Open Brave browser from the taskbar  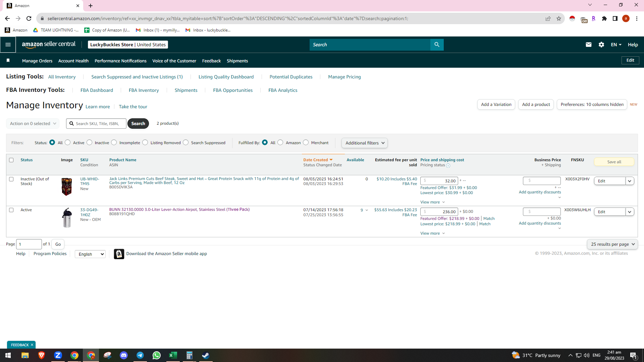[42, 355]
